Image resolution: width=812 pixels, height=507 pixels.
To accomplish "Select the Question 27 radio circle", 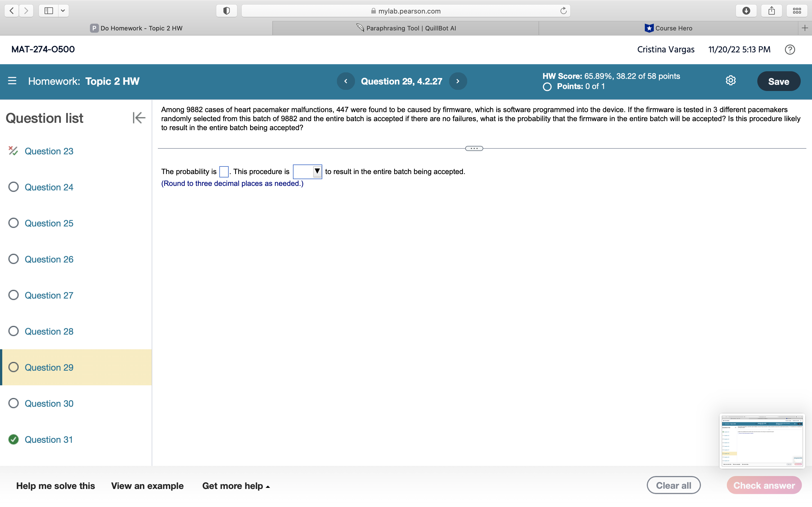I will tap(14, 295).
